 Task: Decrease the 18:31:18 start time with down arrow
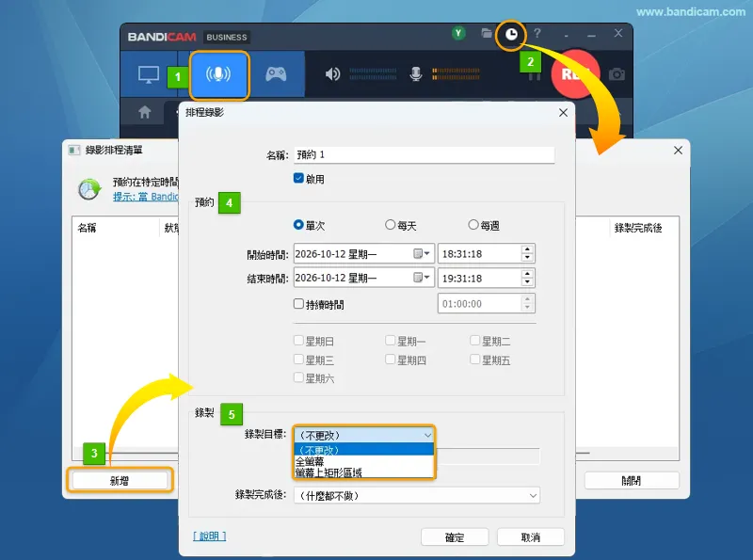(x=527, y=258)
